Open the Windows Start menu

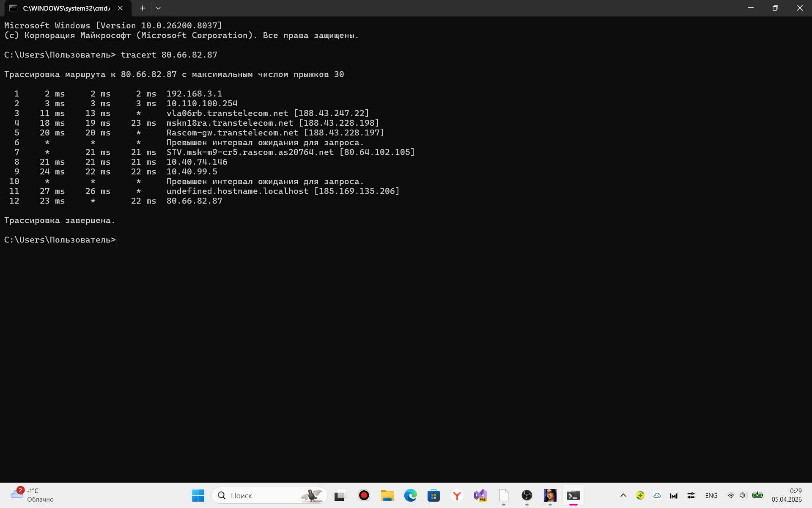tap(198, 495)
